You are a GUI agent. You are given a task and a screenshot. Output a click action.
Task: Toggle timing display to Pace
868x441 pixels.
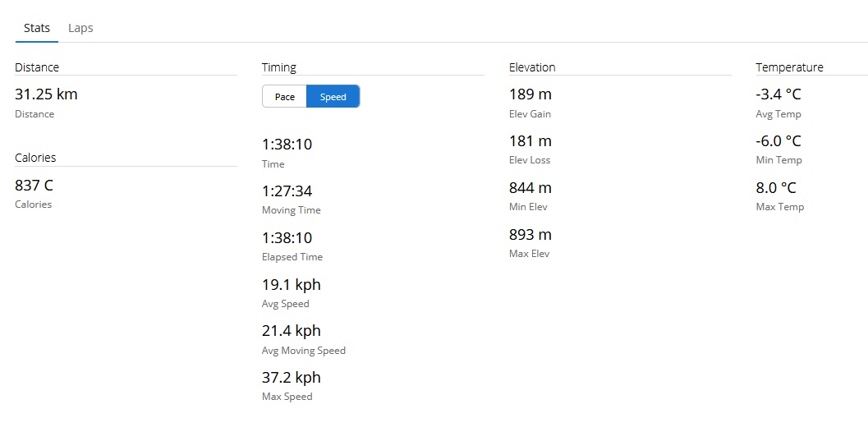coord(285,97)
